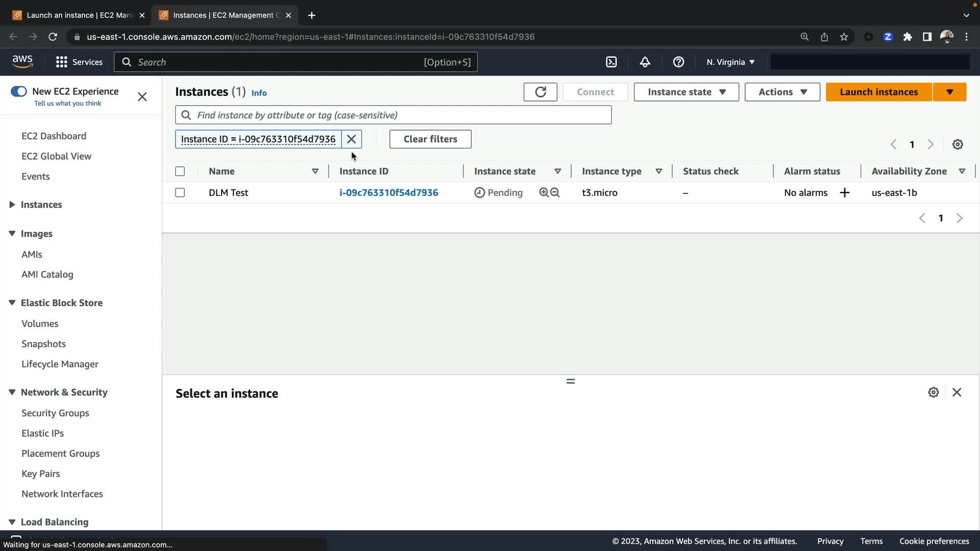Toggle New EC2 Experience switch
This screenshot has width=980, height=551.
(19, 91)
